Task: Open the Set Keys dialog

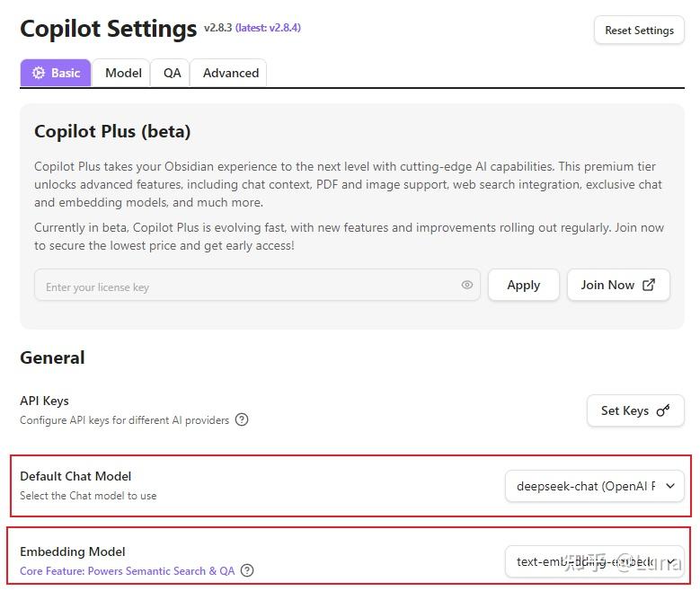Action: (634, 410)
